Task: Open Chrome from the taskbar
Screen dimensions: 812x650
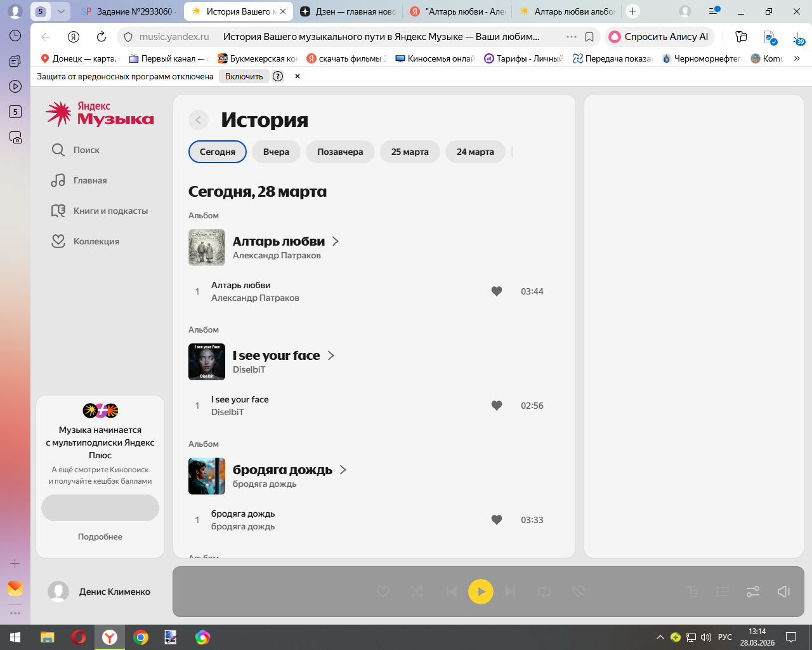Action: click(141, 637)
